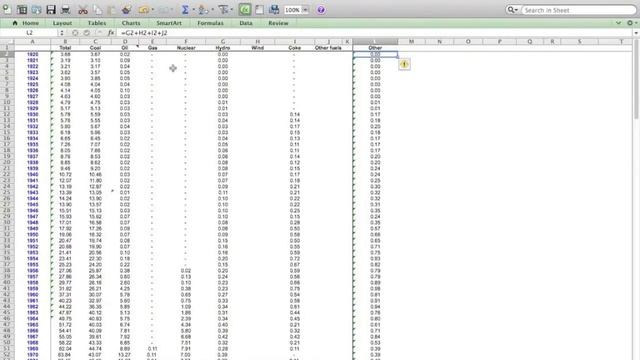This screenshot has width=640, height=360.
Task: Create a new workbook from toolbar
Action: coord(7,9)
